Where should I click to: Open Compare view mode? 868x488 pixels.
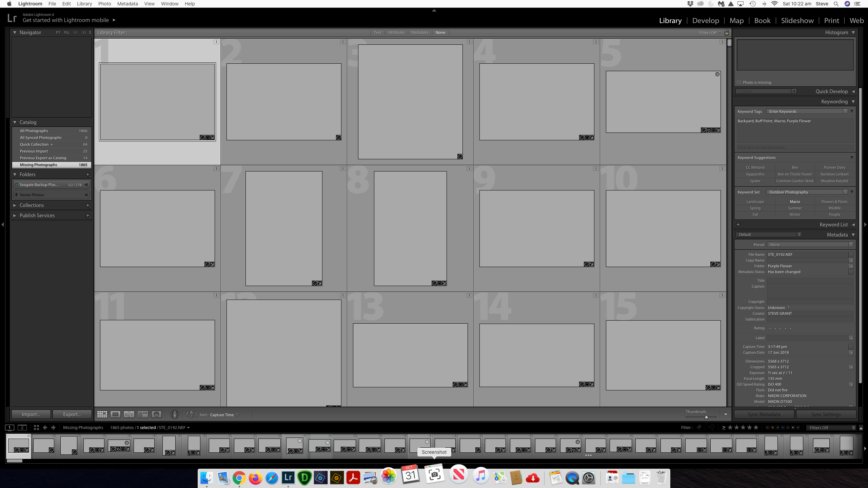click(x=129, y=414)
